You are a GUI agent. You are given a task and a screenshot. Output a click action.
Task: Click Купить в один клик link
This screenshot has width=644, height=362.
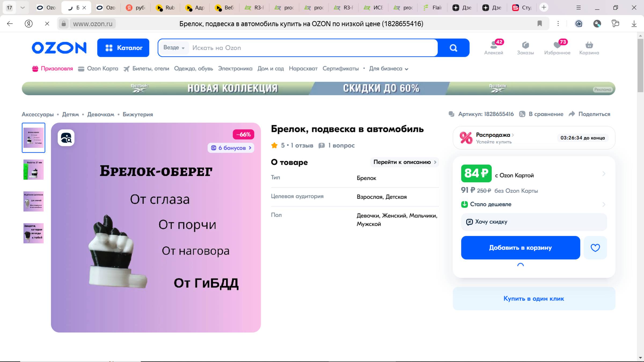(533, 298)
